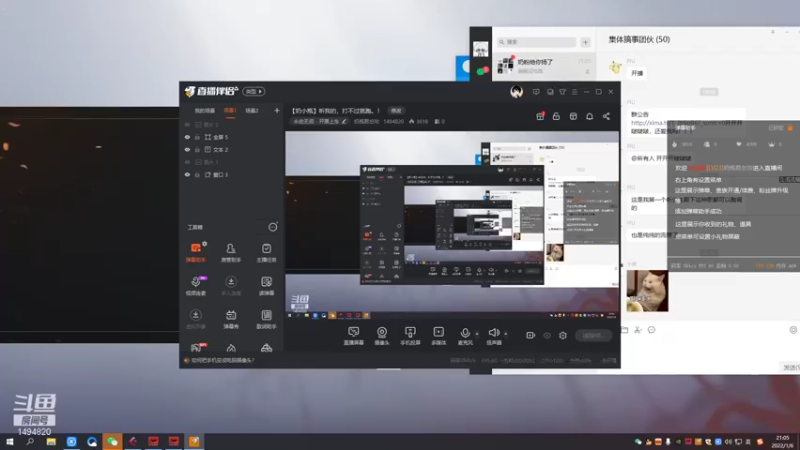Open the 房管助手 tool icon

231,252
